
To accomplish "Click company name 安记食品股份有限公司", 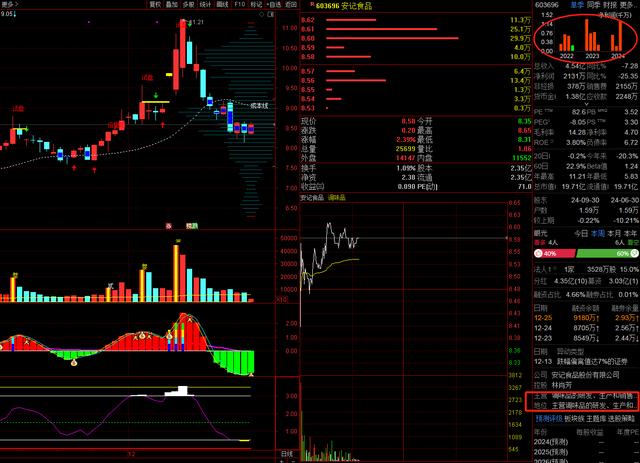I will click(585, 375).
